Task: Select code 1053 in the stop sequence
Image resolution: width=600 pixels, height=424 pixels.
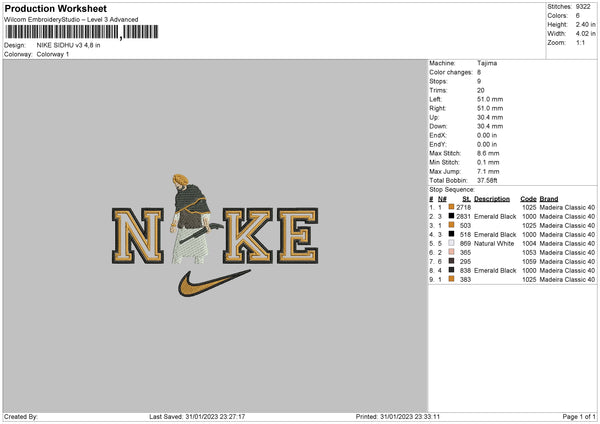Action: point(529,253)
